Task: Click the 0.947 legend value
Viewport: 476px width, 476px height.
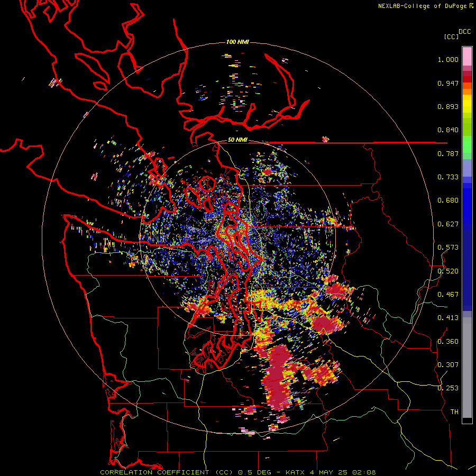Action: tap(448, 83)
